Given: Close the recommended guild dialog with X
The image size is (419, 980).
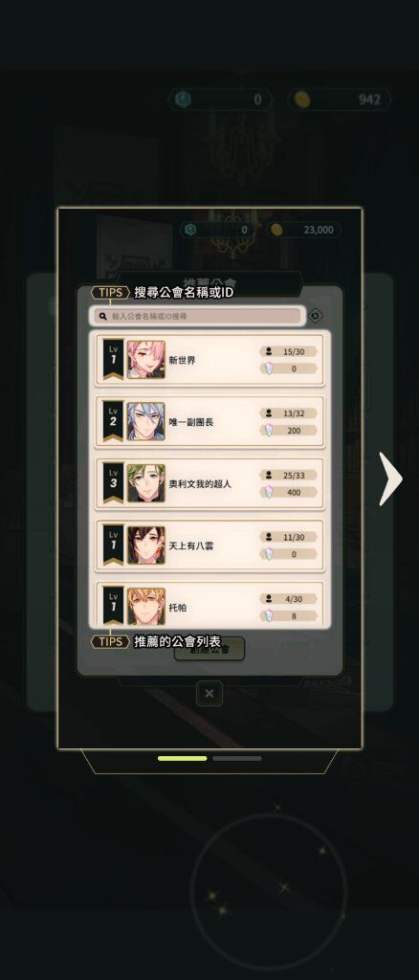Looking at the screenshot, I should tap(209, 693).
